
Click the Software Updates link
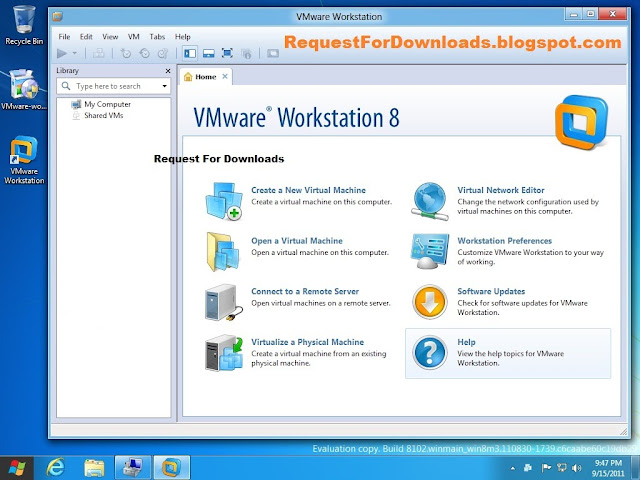point(491,291)
